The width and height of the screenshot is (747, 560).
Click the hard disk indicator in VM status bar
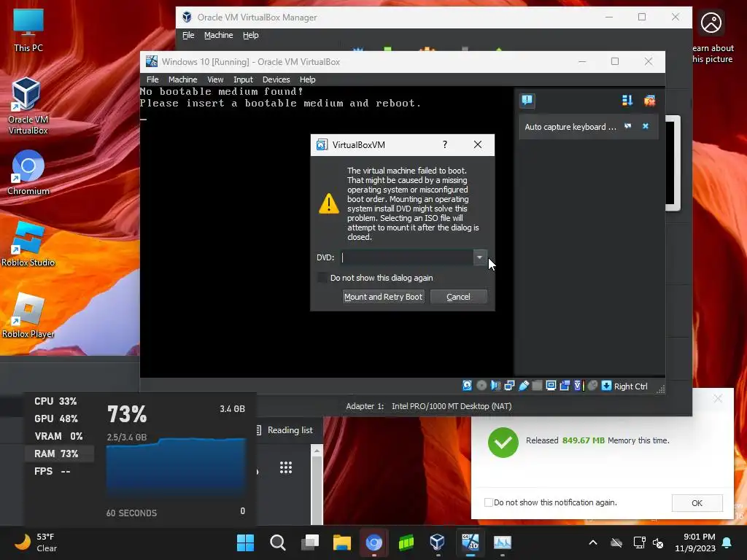tap(468, 386)
